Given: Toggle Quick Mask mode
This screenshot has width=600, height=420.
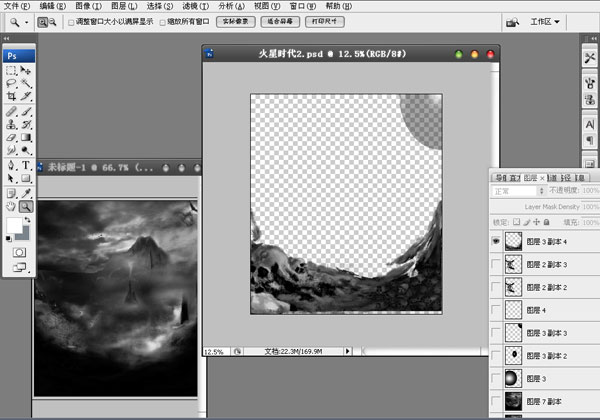Looking at the screenshot, I should [19, 252].
